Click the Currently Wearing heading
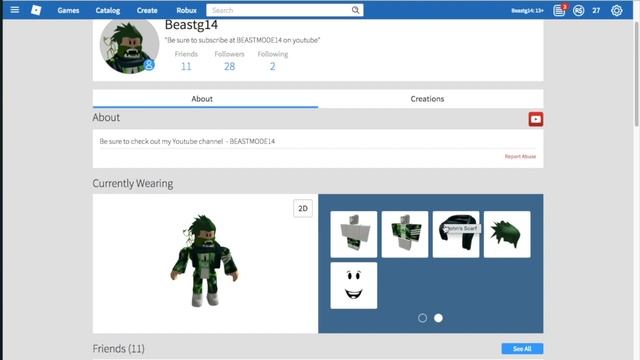640x360 pixels. 133,184
